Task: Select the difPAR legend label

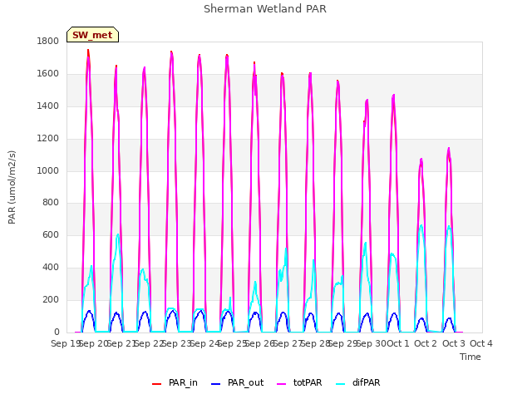Action: point(366,383)
